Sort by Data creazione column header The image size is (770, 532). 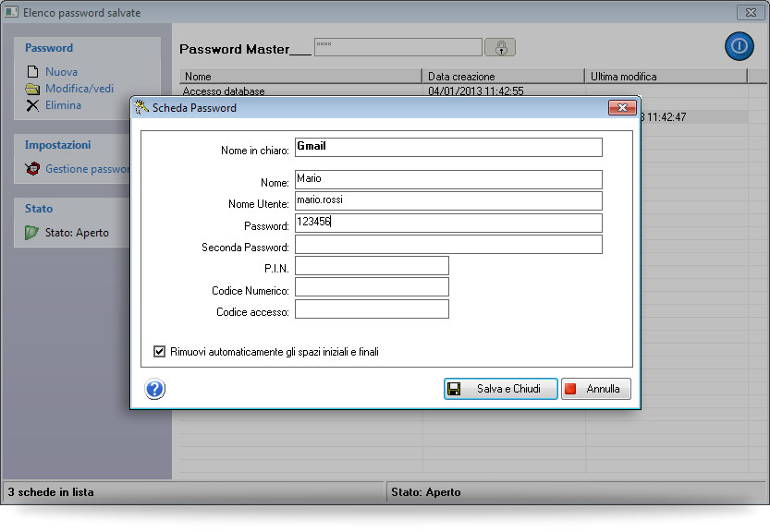click(x=504, y=76)
